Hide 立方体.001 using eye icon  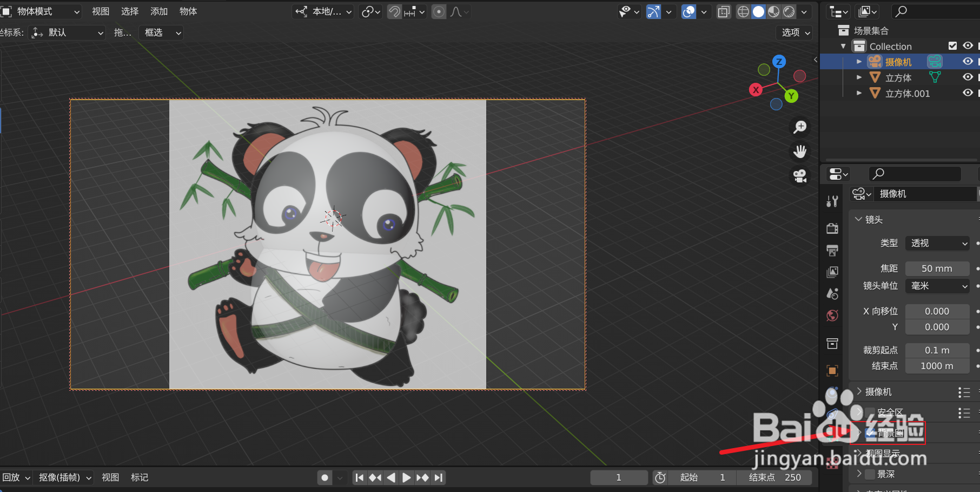[968, 93]
